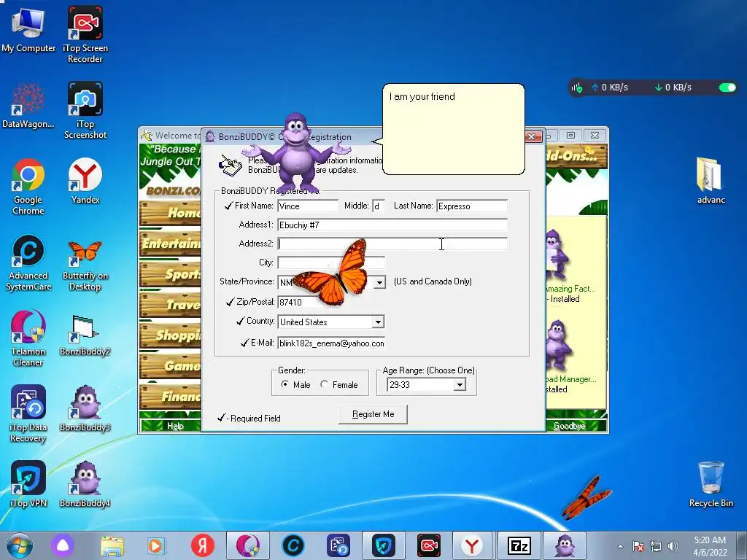Open Yandex desktop shortcut
The height and width of the screenshot is (560, 747).
pyautogui.click(x=85, y=181)
